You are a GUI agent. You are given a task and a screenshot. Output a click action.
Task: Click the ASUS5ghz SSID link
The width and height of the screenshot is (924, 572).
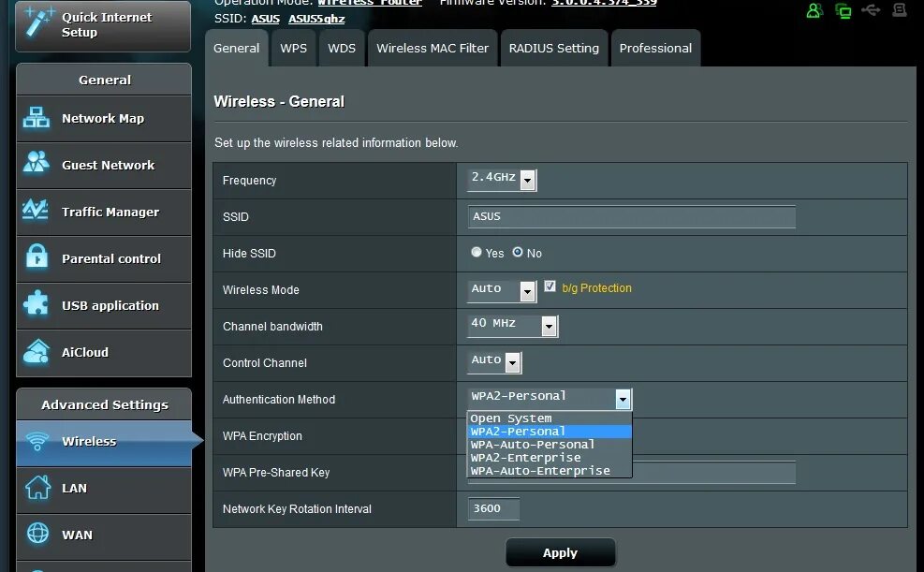click(x=316, y=19)
